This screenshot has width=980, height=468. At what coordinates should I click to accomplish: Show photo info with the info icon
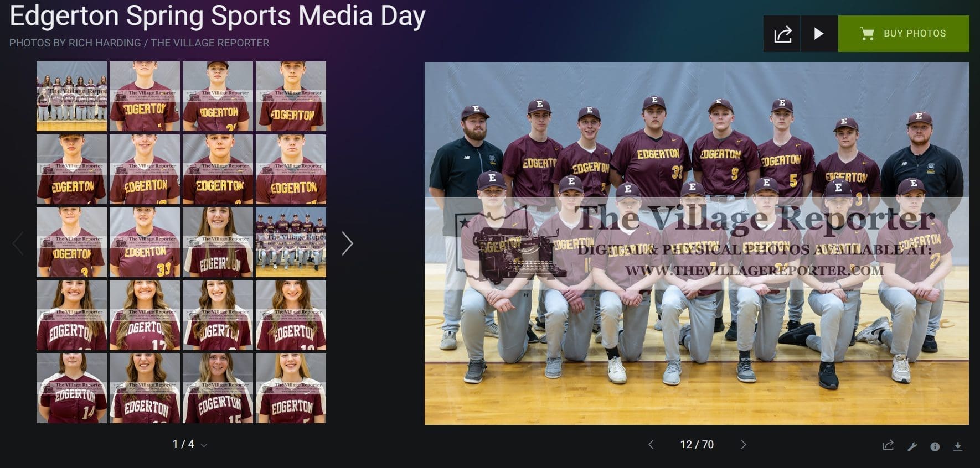tap(935, 446)
